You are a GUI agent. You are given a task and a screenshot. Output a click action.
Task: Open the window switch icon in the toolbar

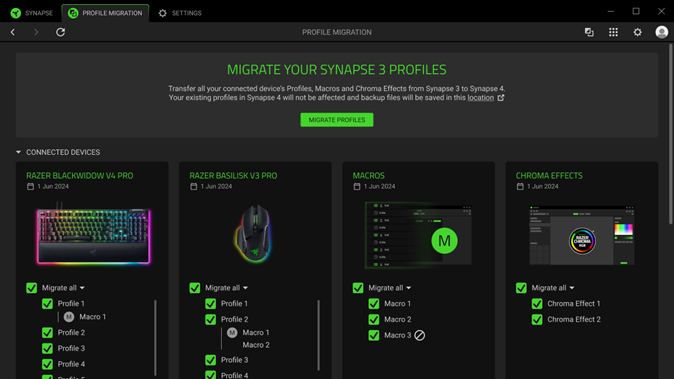click(589, 32)
